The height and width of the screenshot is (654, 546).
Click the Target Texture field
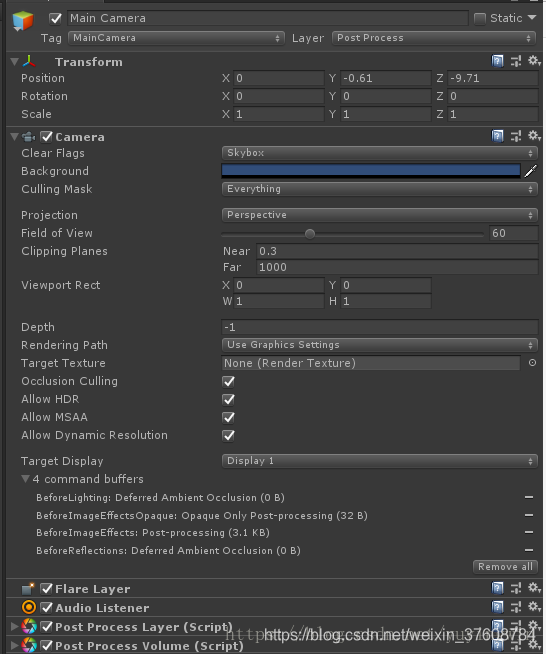371,363
